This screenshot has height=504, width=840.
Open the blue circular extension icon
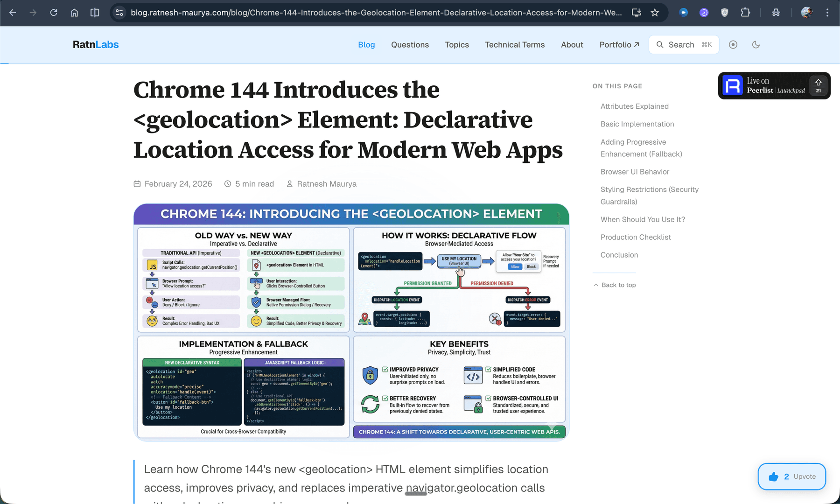[x=684, y=13]
